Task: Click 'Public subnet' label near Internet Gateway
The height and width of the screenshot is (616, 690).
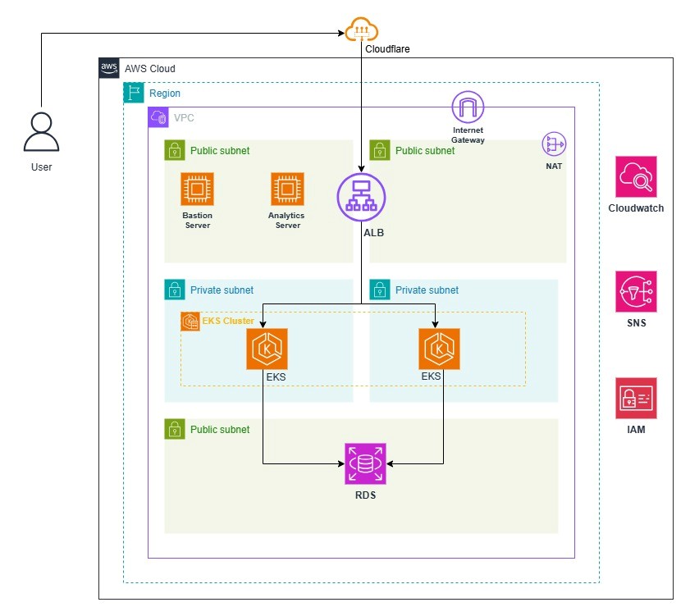Action: [425, 151]
